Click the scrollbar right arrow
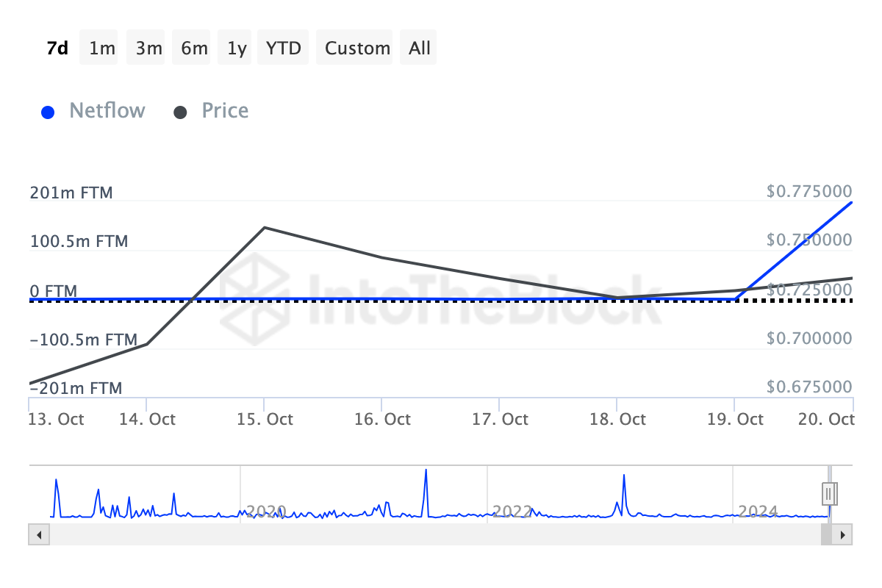This screenshot has width=882, height=588. point(845,535)
